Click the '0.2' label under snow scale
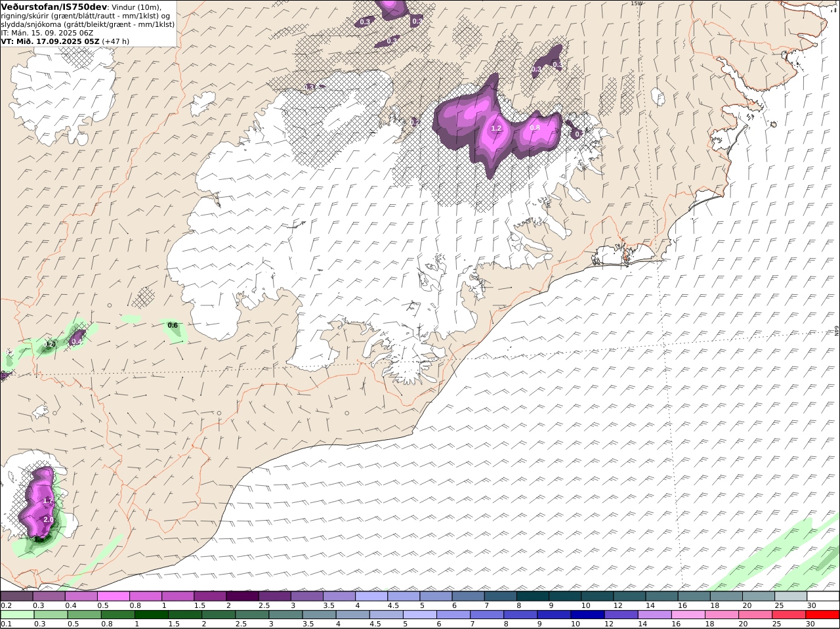Screen dimensions: 840x629 [x=7, y=605]
